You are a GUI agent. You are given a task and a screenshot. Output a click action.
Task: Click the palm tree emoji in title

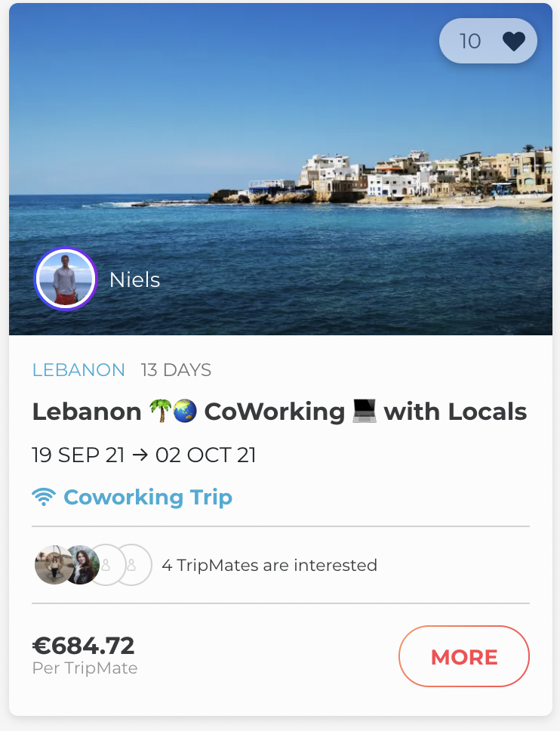point(160,412)
